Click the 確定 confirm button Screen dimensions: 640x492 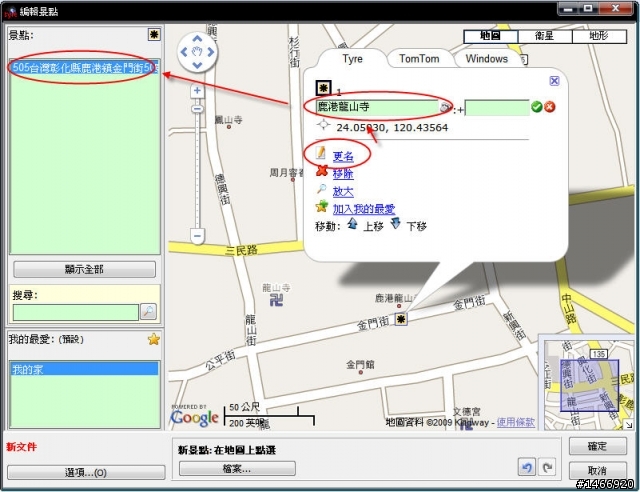tap(598, 446)
